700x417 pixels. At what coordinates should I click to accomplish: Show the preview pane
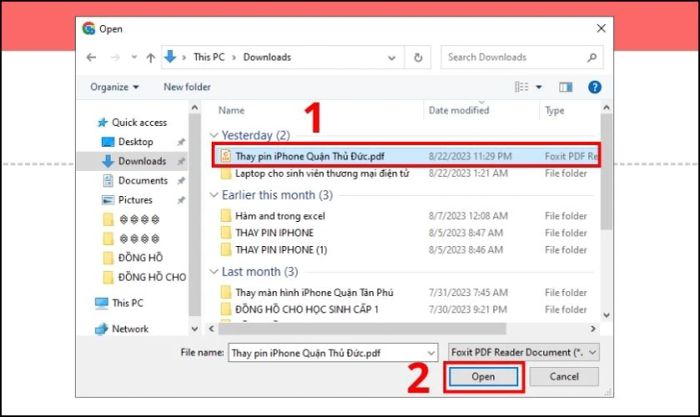coord(566,87)
